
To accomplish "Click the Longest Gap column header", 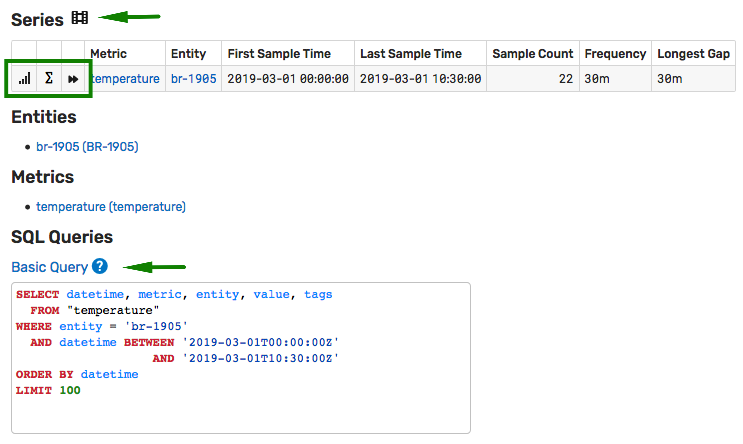I will pos(693,54).
